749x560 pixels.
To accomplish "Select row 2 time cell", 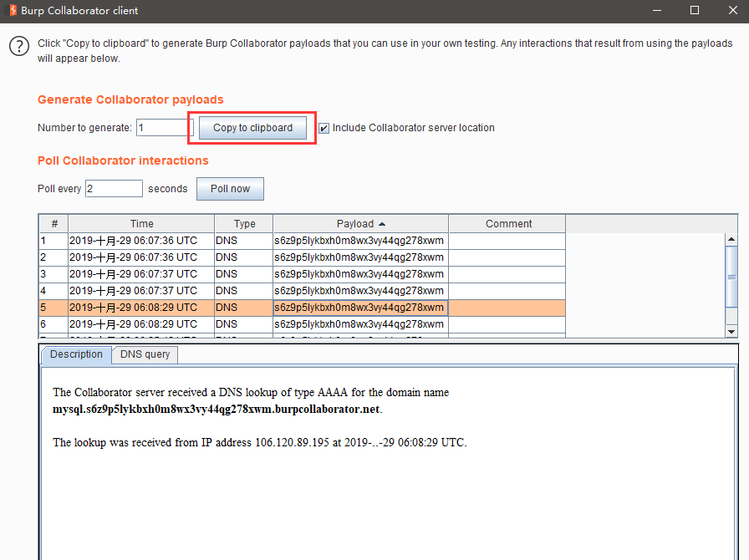I will tap(142, 257).
